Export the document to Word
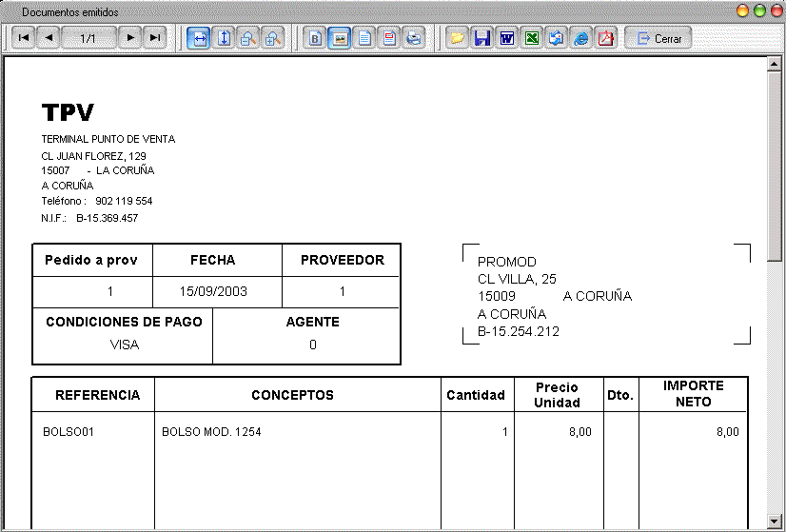Screen dimensions: 786x532 [x=507, y=38]
